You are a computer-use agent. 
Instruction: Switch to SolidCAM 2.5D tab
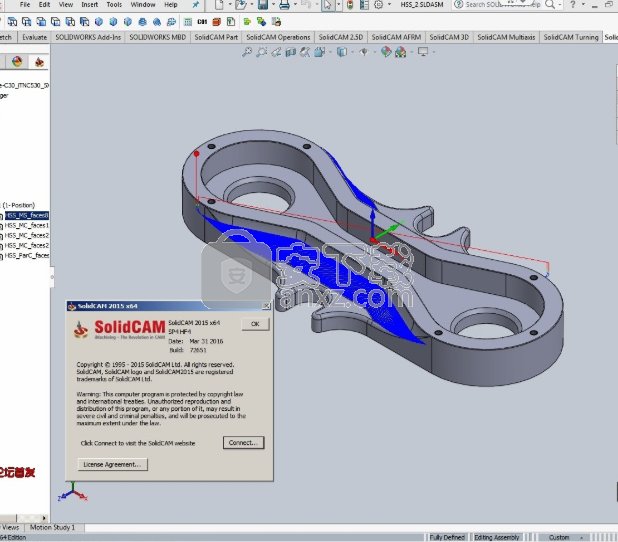click(x=341, y=37)
